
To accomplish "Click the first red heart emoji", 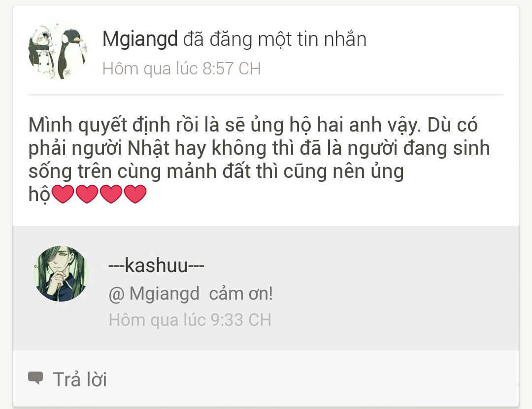I will [63, 194].
